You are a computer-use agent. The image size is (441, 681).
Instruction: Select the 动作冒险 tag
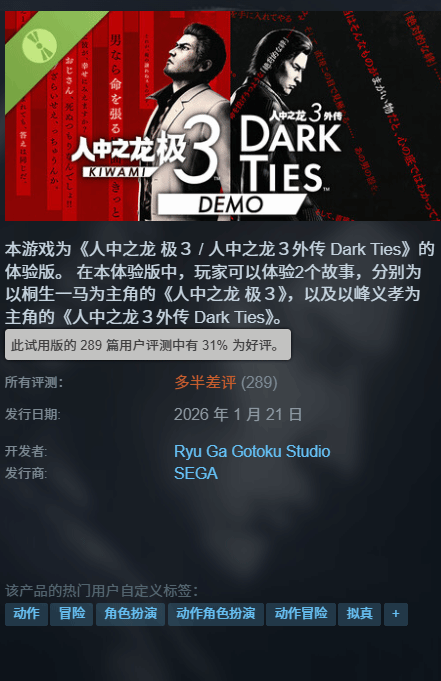click(301, 614)
